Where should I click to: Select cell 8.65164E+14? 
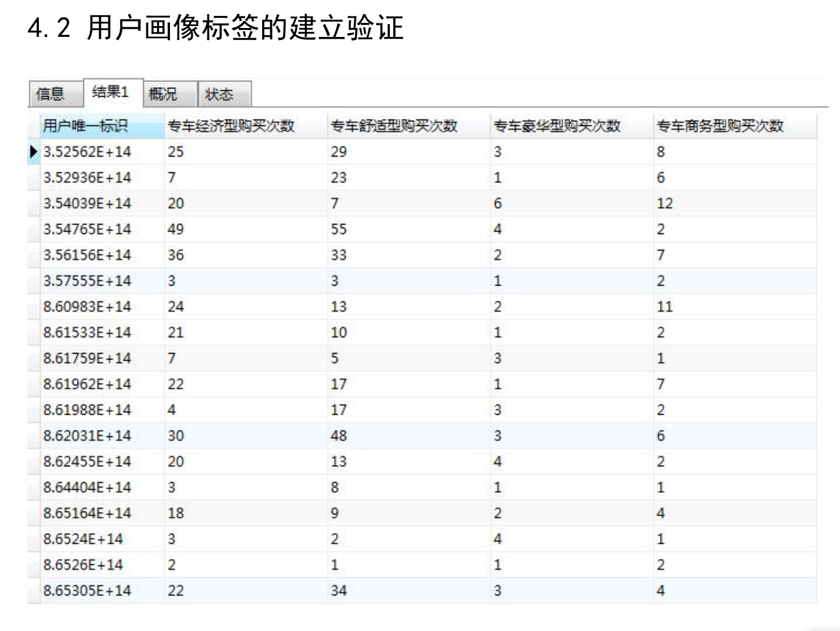click(x=102, y=513)
